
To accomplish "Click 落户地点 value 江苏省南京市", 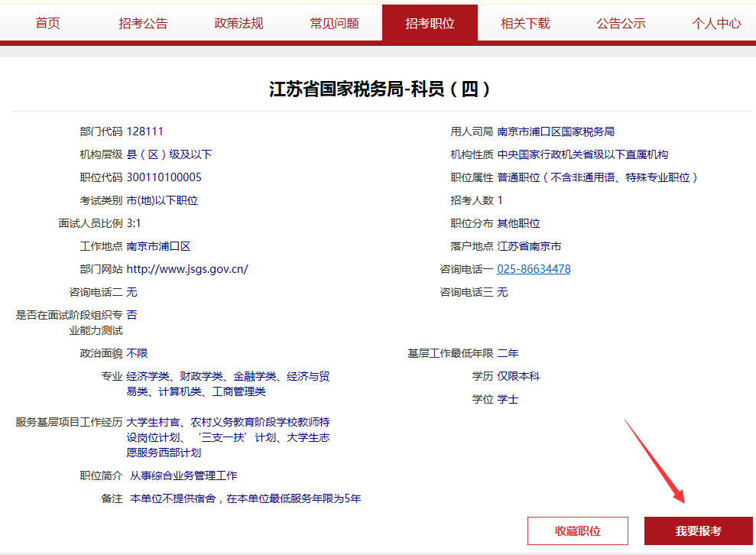I will 529,246.
